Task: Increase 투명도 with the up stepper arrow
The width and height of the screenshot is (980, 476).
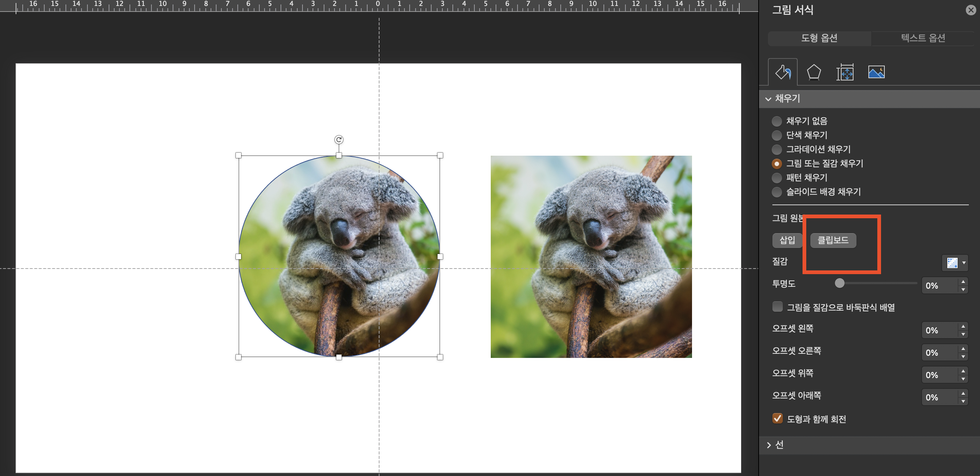Action: click(x=963, y=282)
